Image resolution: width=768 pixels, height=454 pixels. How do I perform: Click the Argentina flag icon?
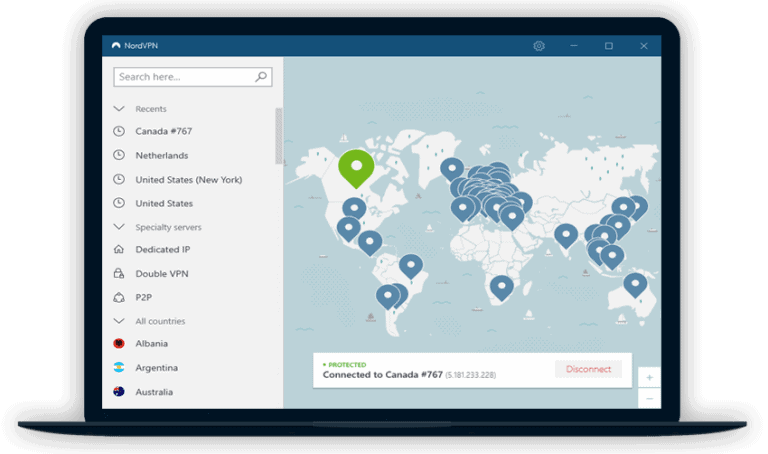tap(119, 367)
